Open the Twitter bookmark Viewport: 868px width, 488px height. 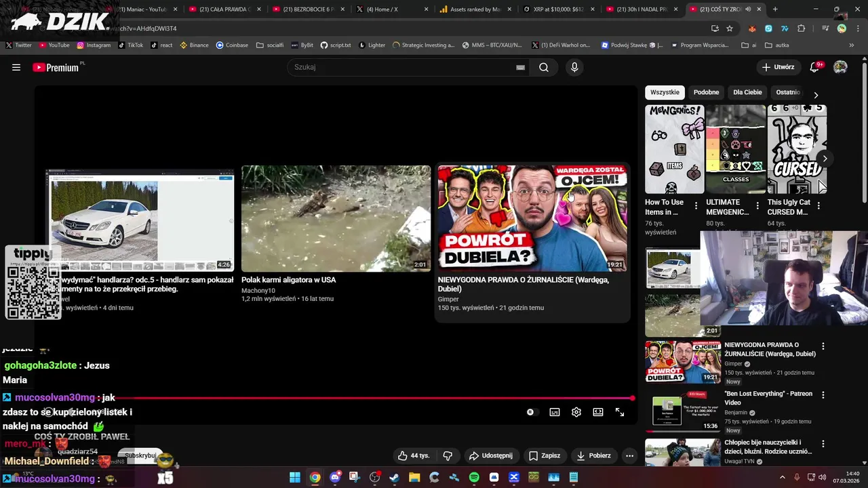pos(18,45)
